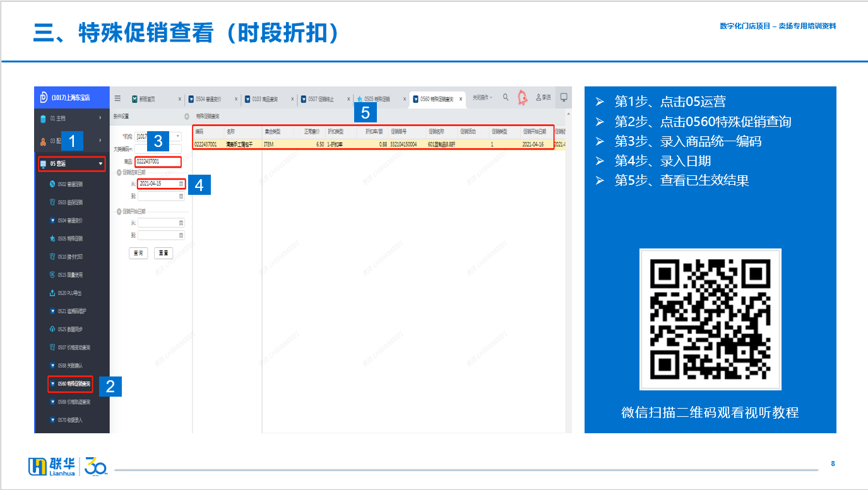Switch to the 0507 促销终止 tab
Viewport: 868px width, 490px height.
318,99
